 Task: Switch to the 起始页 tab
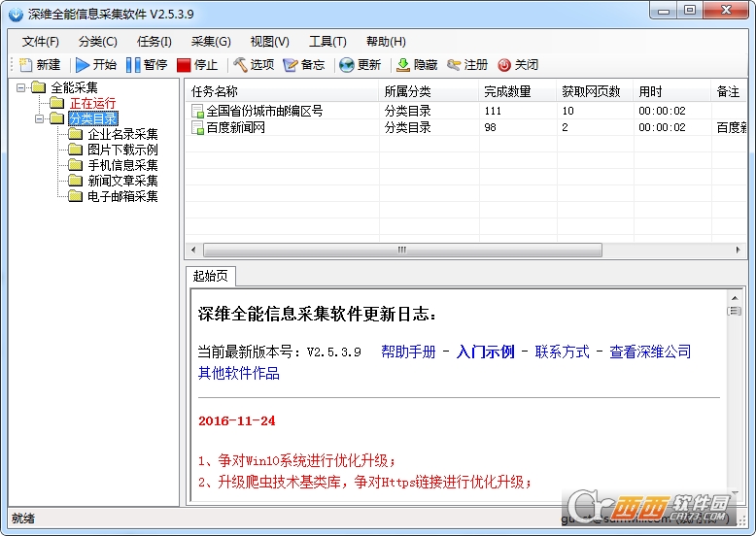(210, 276)
